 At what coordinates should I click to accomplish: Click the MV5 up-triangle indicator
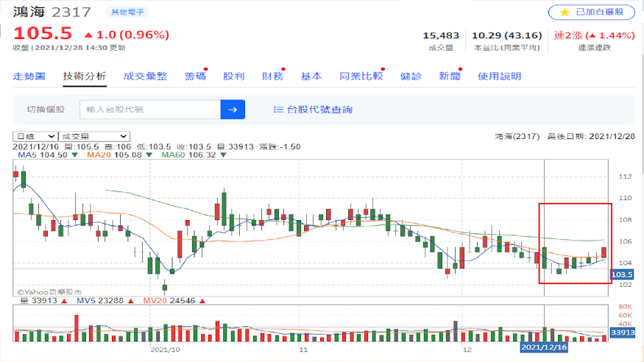pos(130,301)
